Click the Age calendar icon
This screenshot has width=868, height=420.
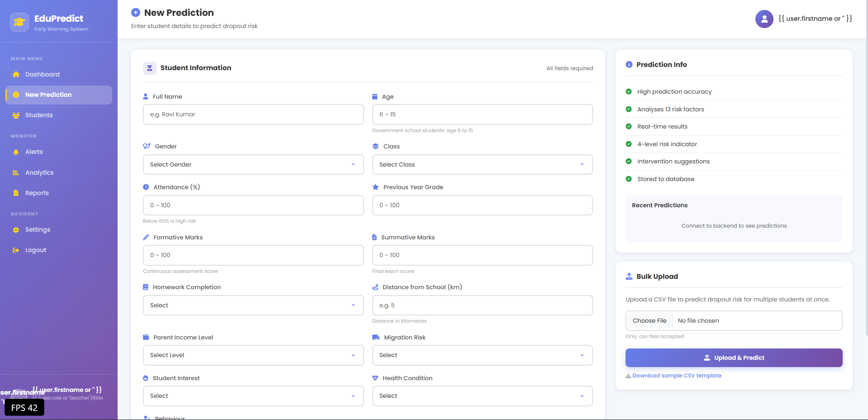[x=375, y=96]
